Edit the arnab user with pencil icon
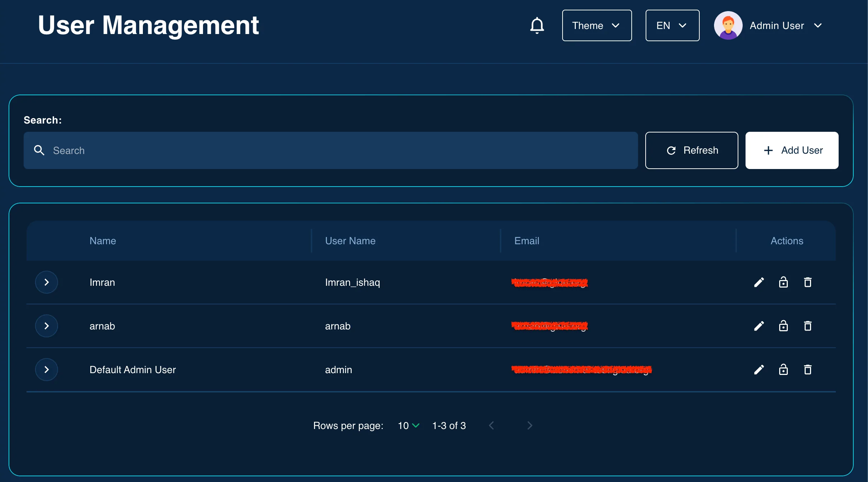 pos(759,326)
